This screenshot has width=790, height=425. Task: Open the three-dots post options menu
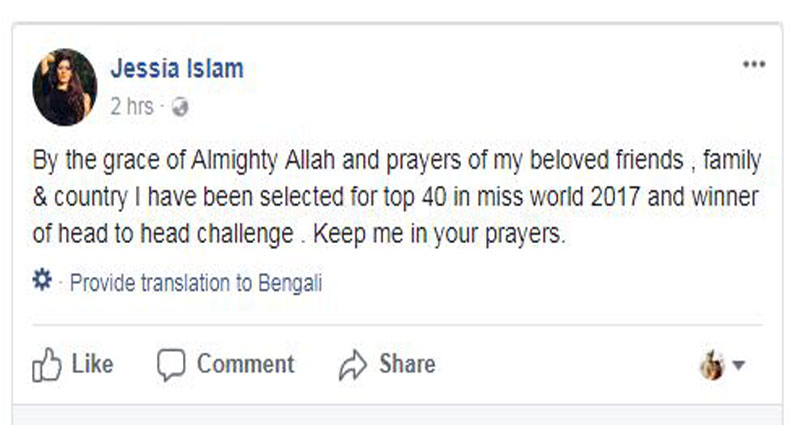[753, 65]
